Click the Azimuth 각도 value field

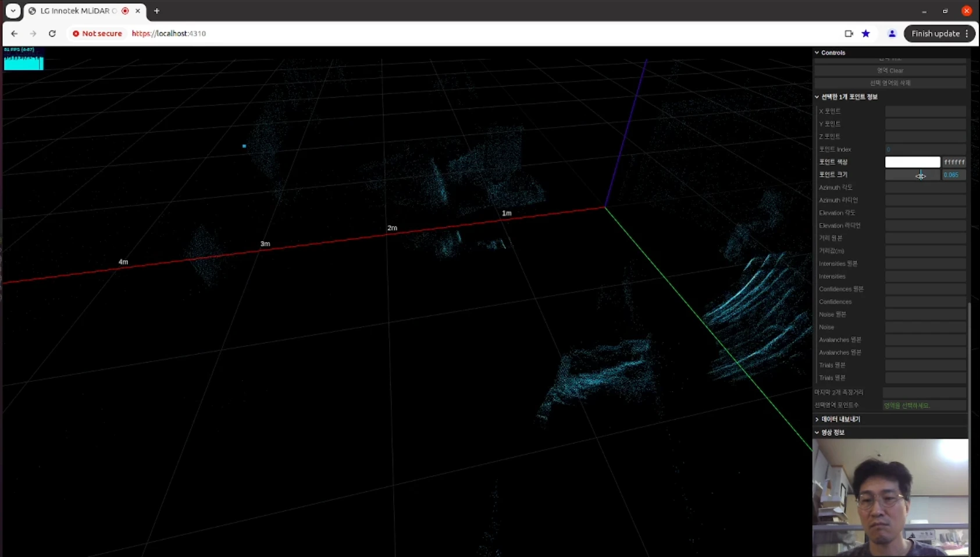(x=925, y=187)
